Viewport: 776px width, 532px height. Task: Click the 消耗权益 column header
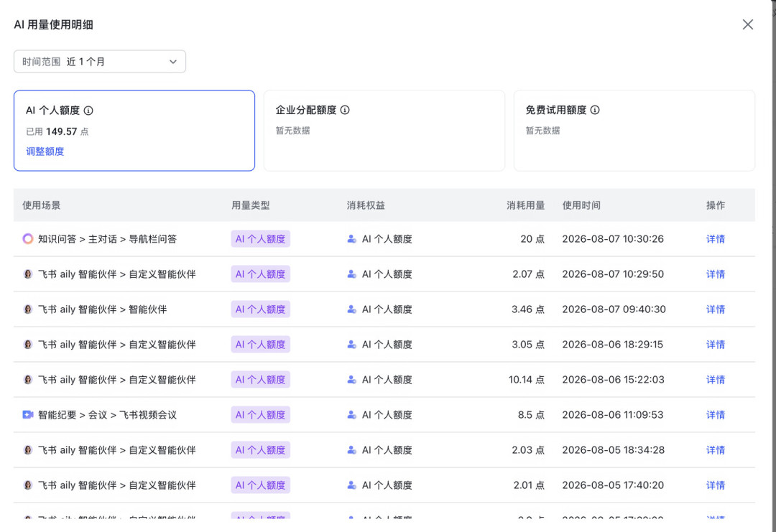(366, 205)
